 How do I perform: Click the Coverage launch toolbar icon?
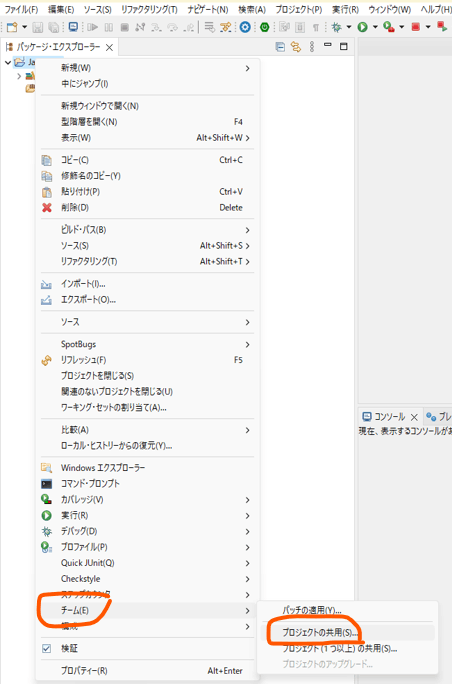click(389, 27)
